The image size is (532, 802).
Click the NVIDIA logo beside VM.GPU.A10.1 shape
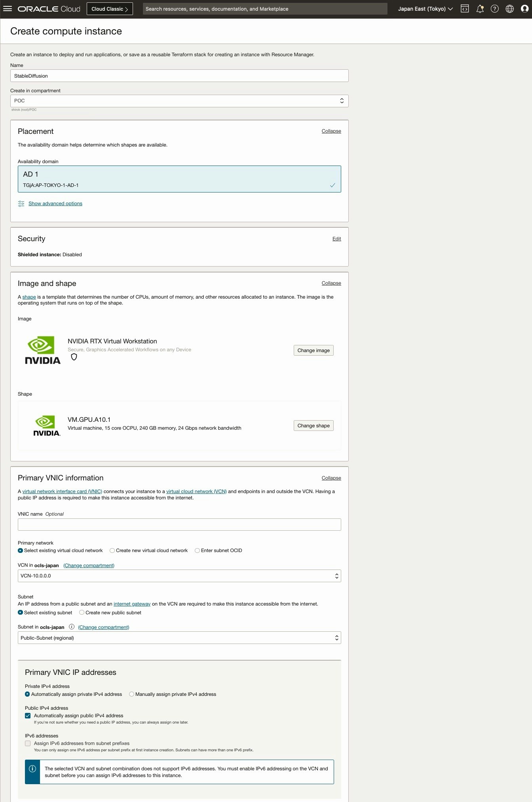pyautogui.click(x=47, y=426)
